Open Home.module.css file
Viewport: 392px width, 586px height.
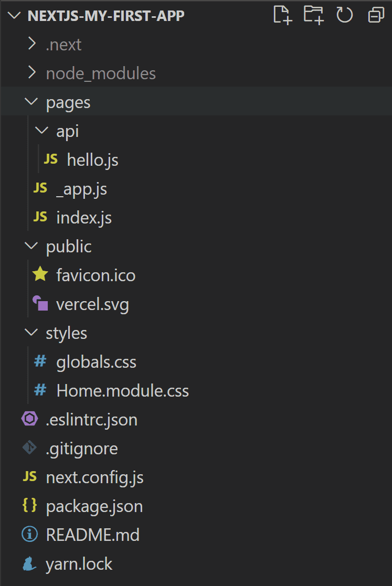point(123,391)
